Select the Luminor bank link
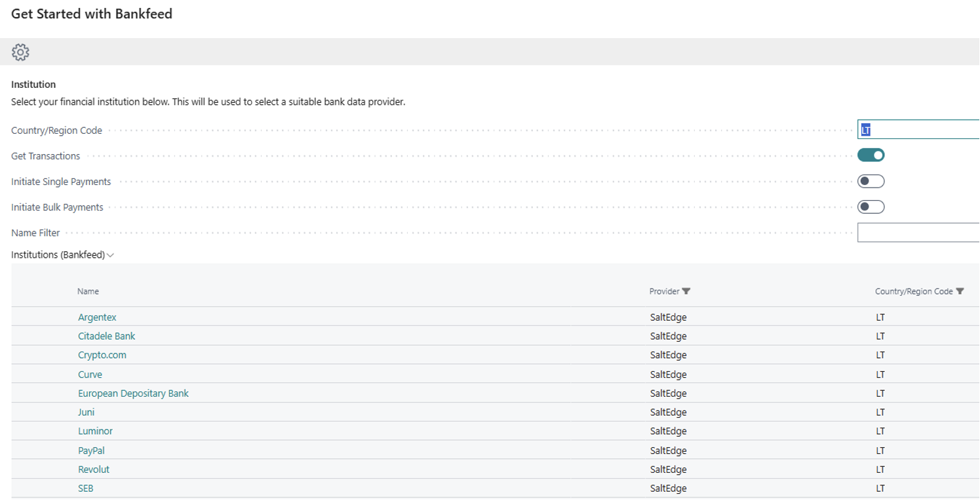 click(95, 431)
